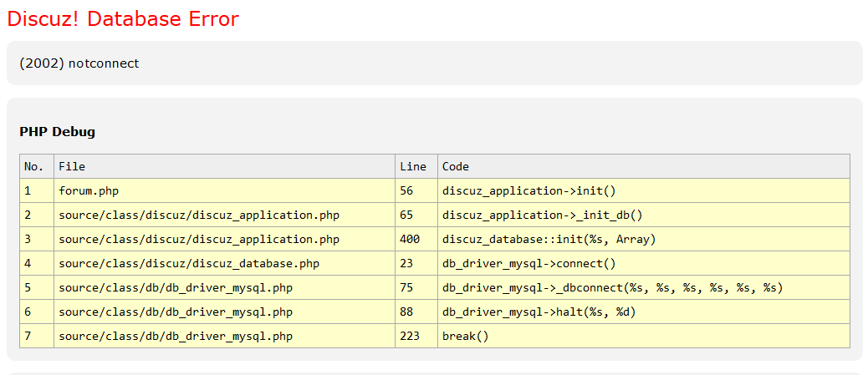The image size is (868, 375).
Task: Select 'db_driver_mysql->_dbconnect' code cell
Action: (644, 288)
